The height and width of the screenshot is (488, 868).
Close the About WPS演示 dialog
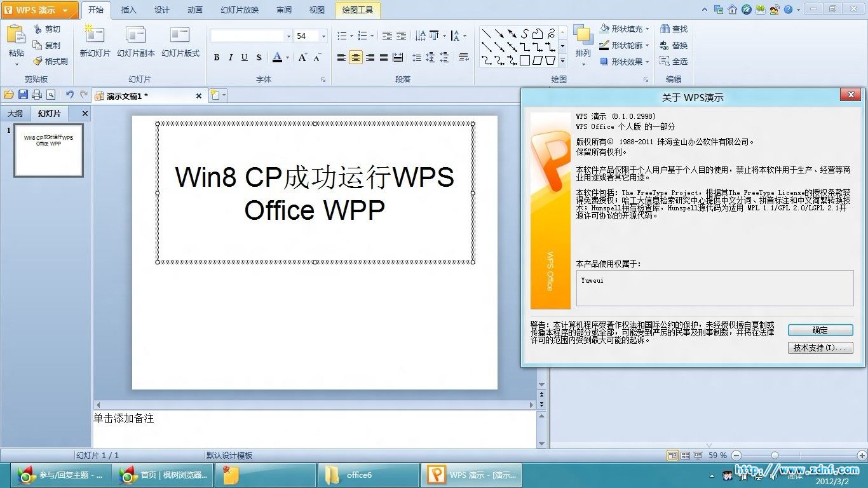(851, 95)
